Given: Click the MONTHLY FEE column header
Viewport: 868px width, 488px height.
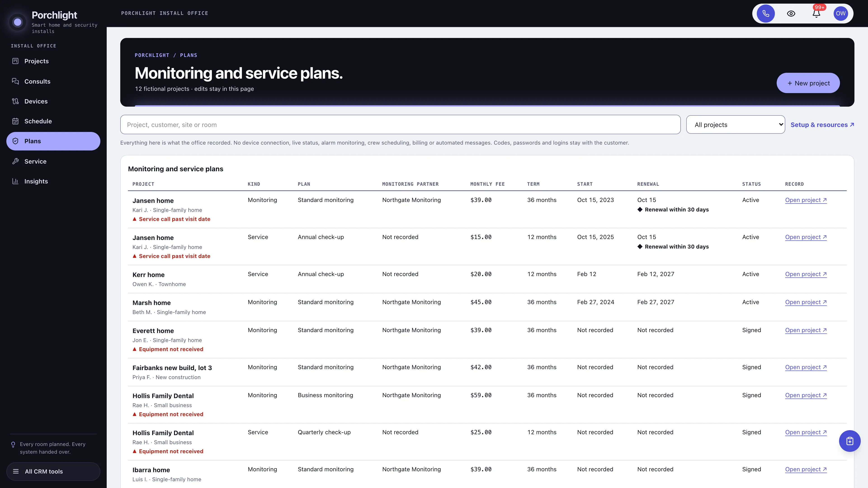Looking at the screenshot, I should (487, 184).
